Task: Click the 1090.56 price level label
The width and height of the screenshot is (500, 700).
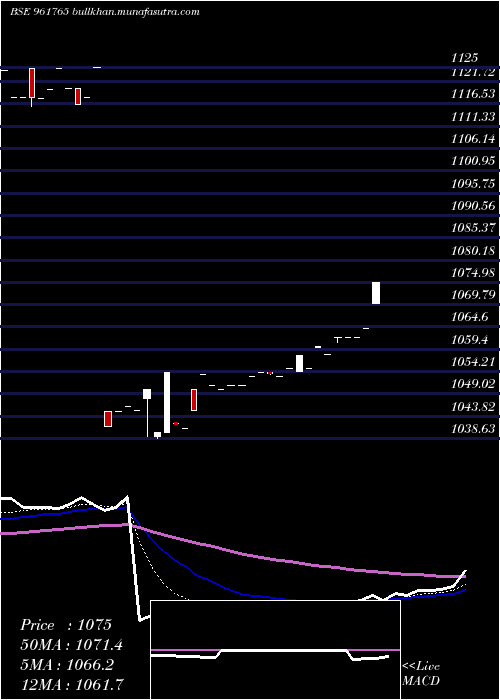Action: (x=473, y=206)
